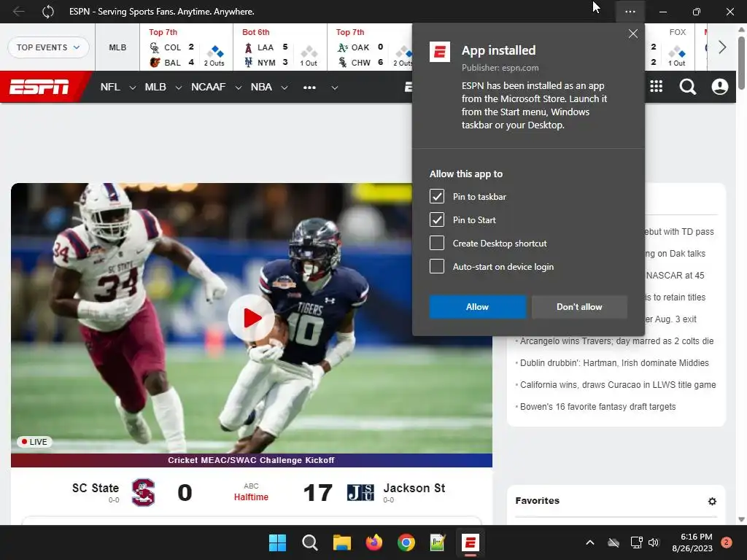Viewport: 747px width, 560px height.
Task: Click the SC State team name
Action: pyautogui.click(x=96, y=488)
